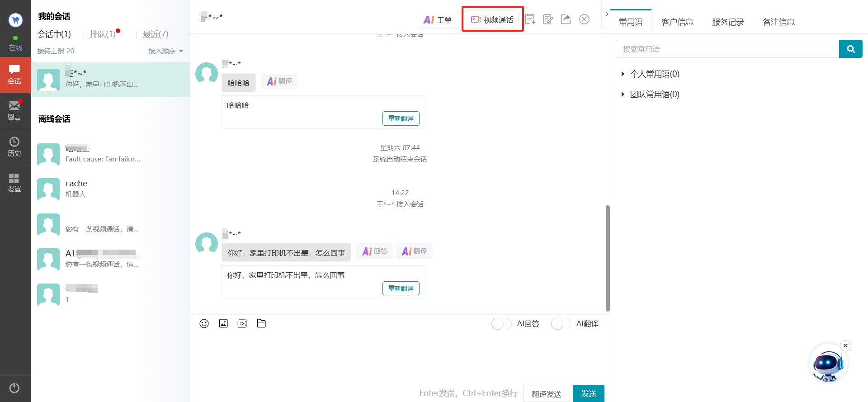The image size is (868, 402).
Task: Click the 发送 send button
Action: [x=589, y=393]
